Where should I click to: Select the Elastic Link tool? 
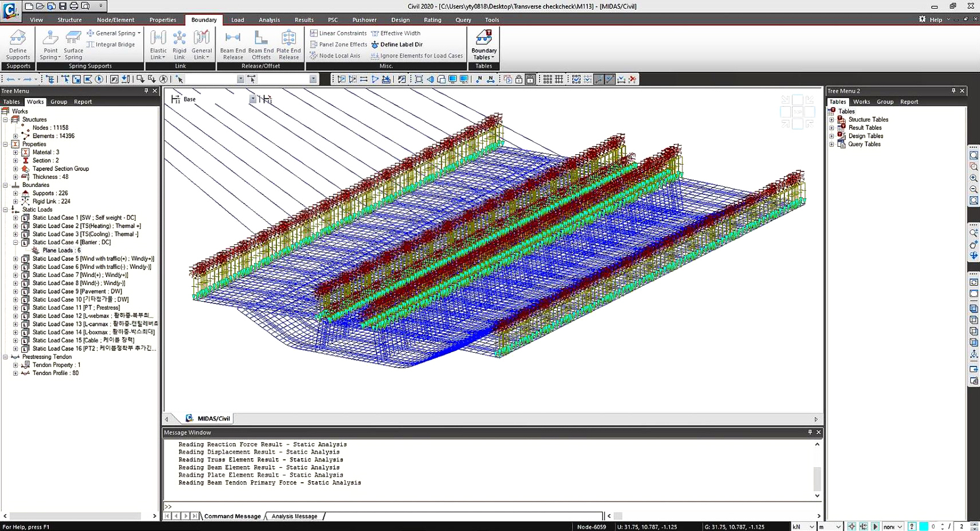[x=158, y=45]
